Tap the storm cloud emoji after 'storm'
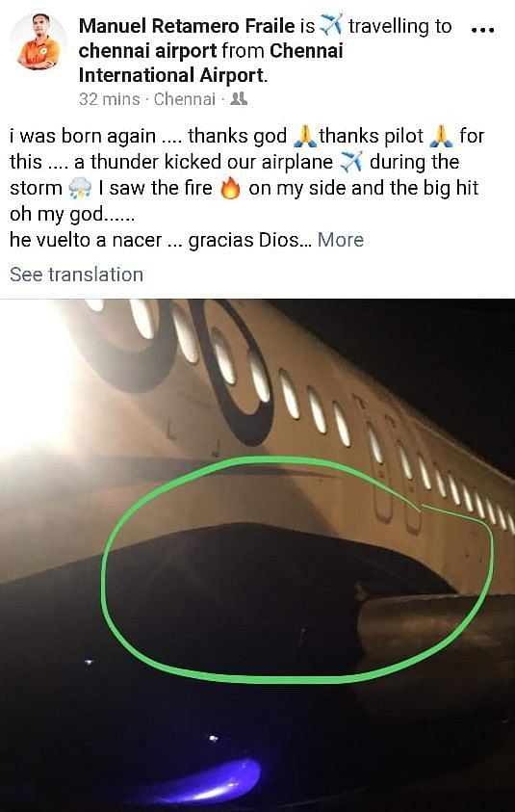The width and height of the screenshot is (515, 812). pyautogui.click(x=80, y=189)
